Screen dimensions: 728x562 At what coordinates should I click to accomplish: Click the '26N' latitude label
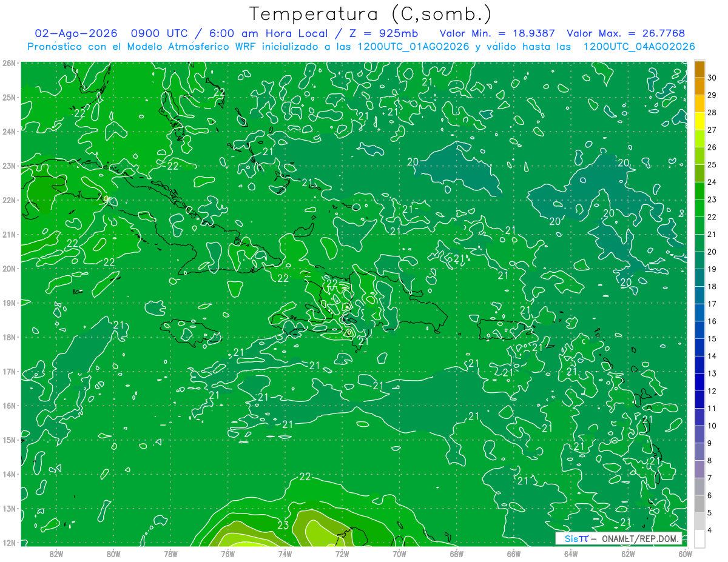pyautogui.click(x=9, y=63)
